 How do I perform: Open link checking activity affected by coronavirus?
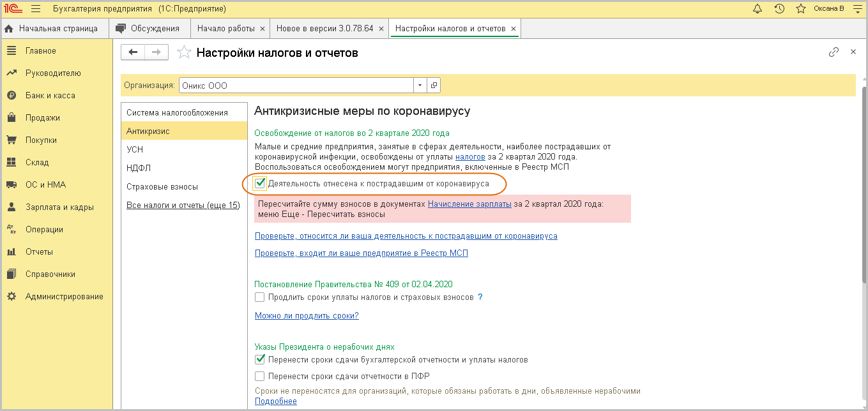[406, 236]
